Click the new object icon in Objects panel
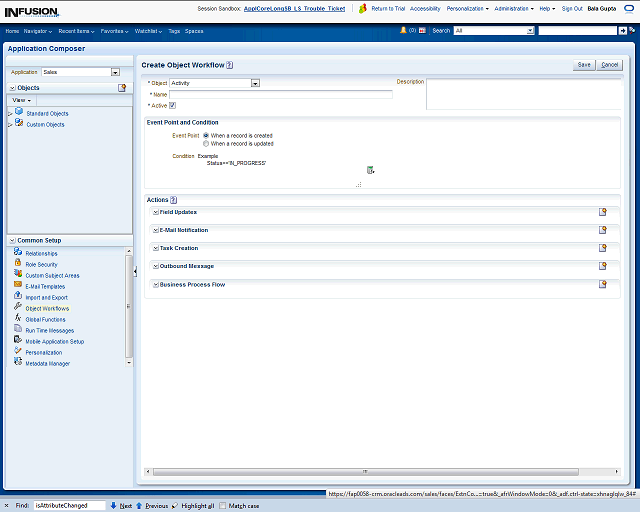Image resolution: width=640 pixels, height=512 pixels. pyautogui.click(x=122, y=88)
